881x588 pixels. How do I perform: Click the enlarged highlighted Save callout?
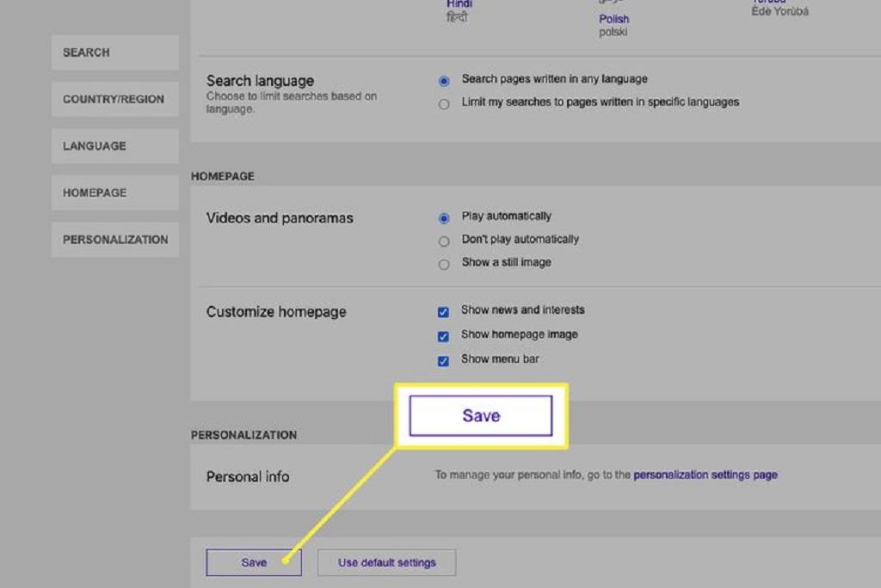(x=481, y=416)
